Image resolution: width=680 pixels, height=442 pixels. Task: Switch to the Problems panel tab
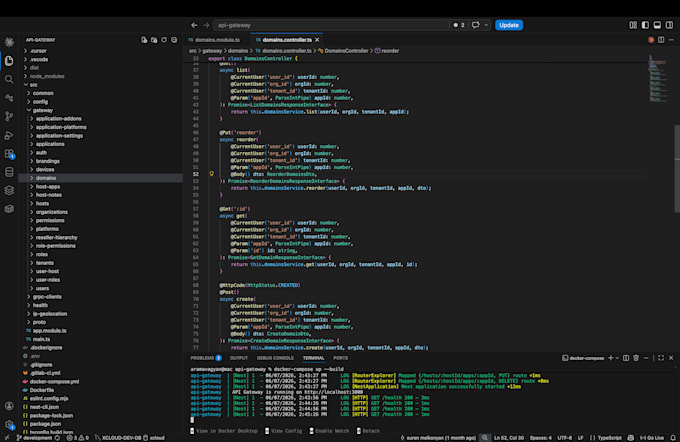tap(206, 358)
